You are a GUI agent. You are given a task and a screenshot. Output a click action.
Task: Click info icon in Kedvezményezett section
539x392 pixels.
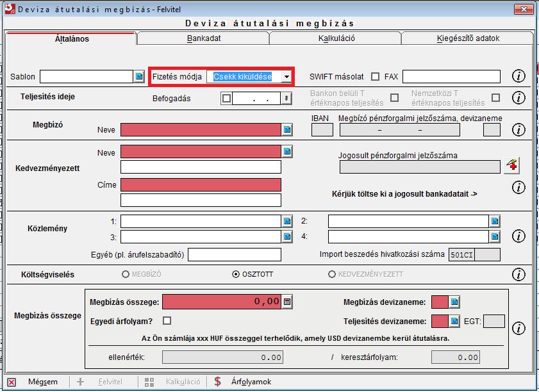[x=518, y=188]
